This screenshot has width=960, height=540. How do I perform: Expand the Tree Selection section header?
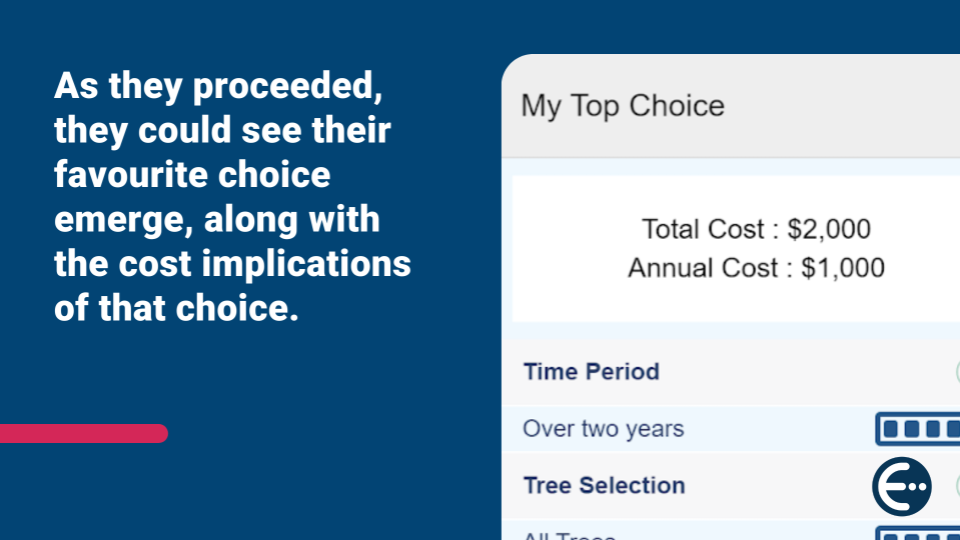[604, 486]
